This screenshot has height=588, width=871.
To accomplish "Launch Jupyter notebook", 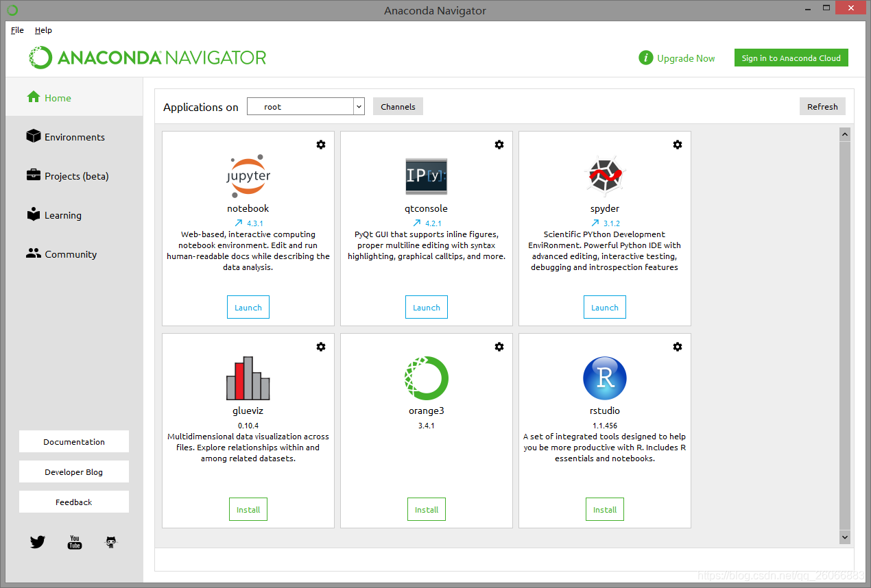I will click(248, 307).
